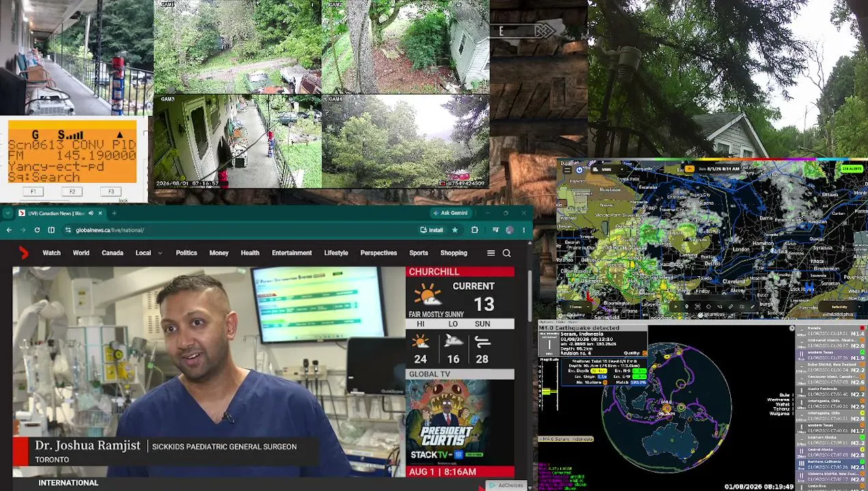Toggle the radar app power button
Viewport: 868px width, 491px height.
(x=579, y=170)
